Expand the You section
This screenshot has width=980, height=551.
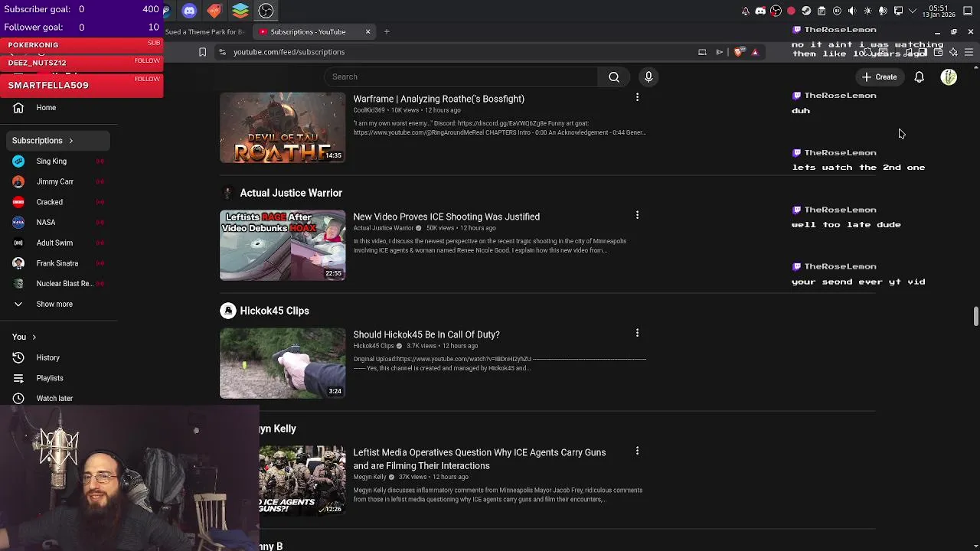[x=60, y=337]
